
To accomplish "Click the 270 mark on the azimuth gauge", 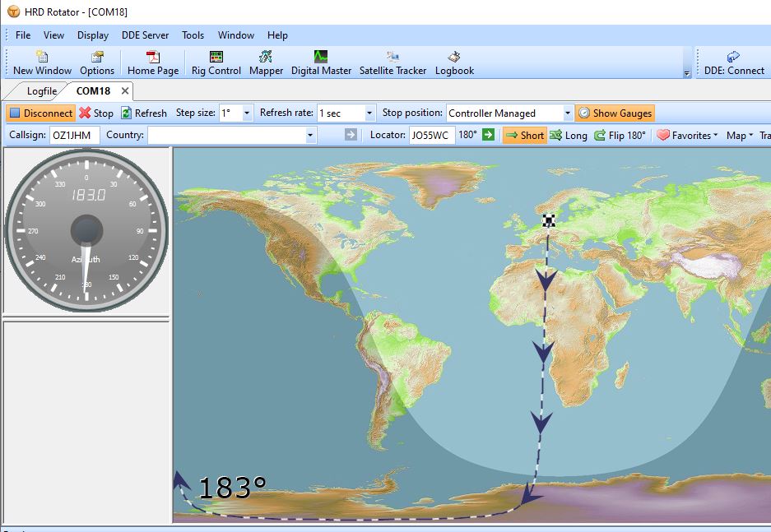I will (x=33, y=231).
